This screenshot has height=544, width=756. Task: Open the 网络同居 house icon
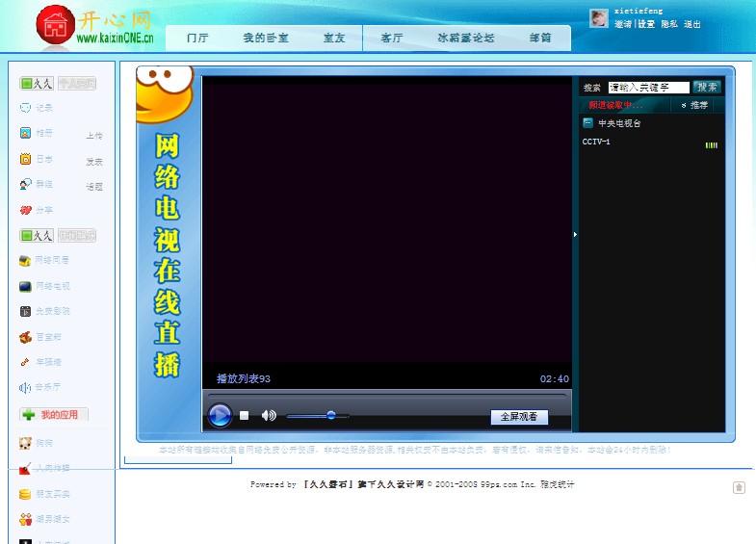coord(25,261)
